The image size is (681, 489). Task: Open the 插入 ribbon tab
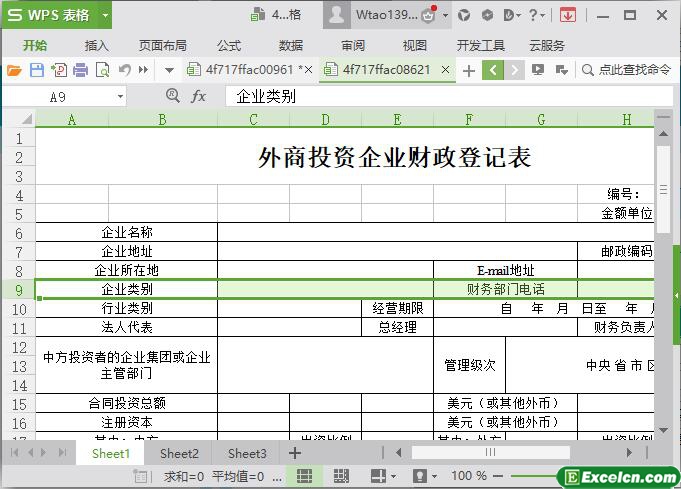coord(97,45)
